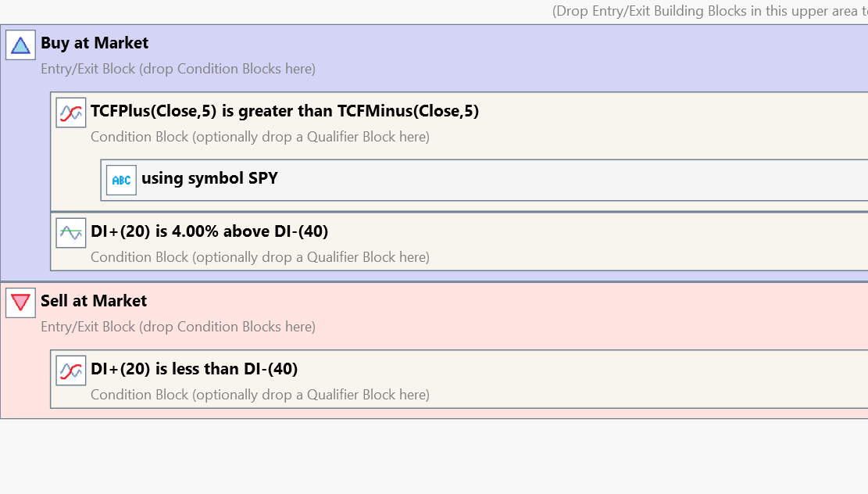Click the wave icon beside DI+(20) 4.00% above

click(x=70, y=233)
